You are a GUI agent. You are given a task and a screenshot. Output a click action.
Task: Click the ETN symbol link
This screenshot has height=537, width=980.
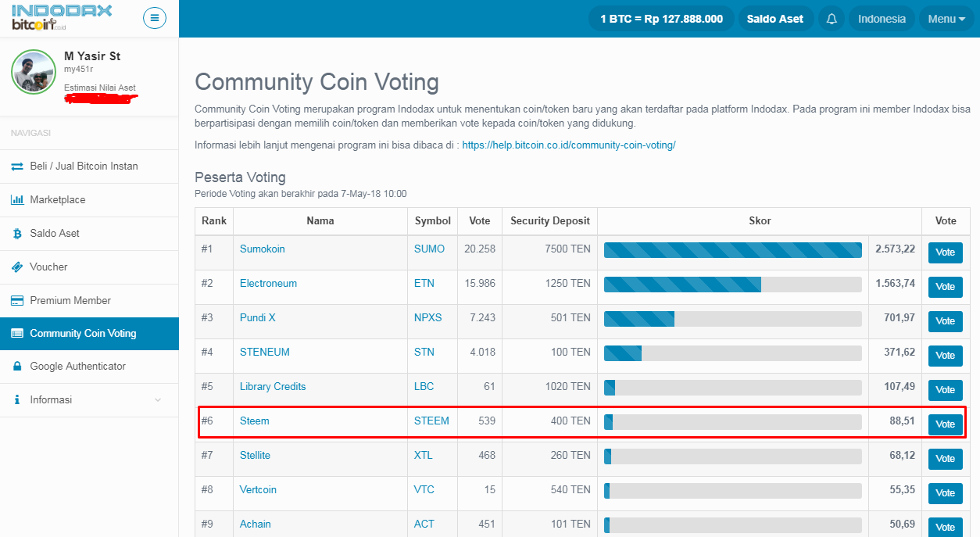pos(424,284)
